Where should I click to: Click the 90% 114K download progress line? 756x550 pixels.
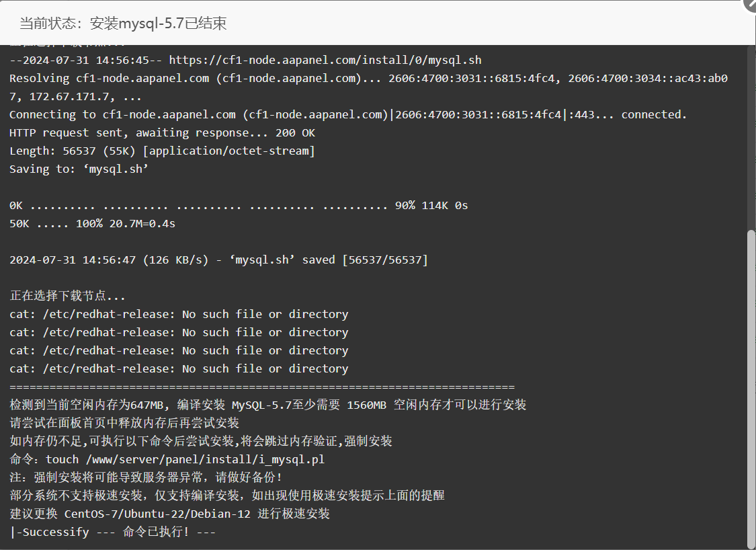[x=239, y=206]
